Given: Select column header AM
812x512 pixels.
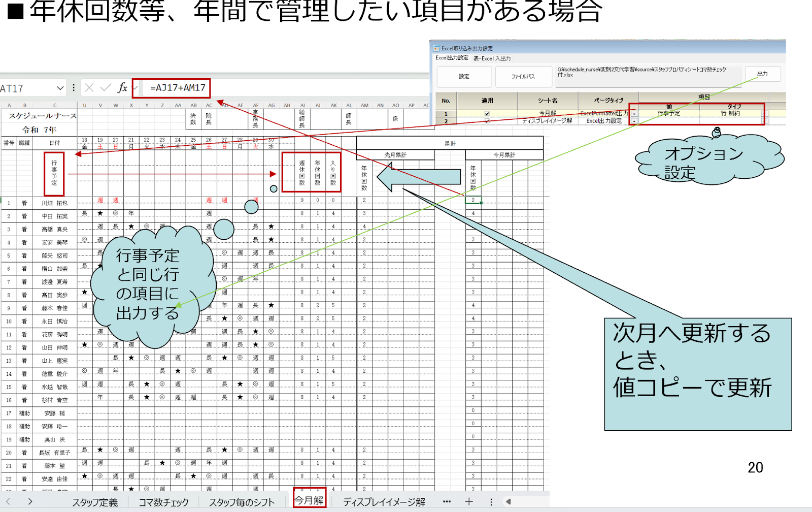Looking at the screenshot, I should pyautogui.click(x=364, y=106).
